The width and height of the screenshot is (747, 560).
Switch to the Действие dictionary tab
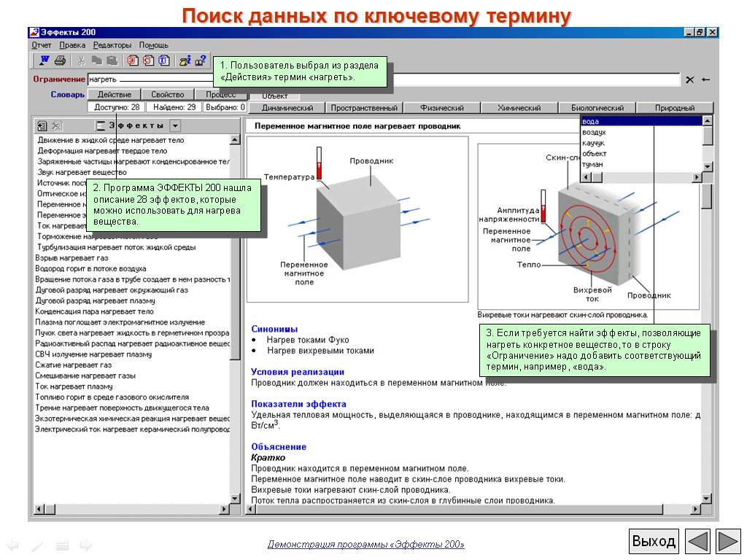click(115, 94)
